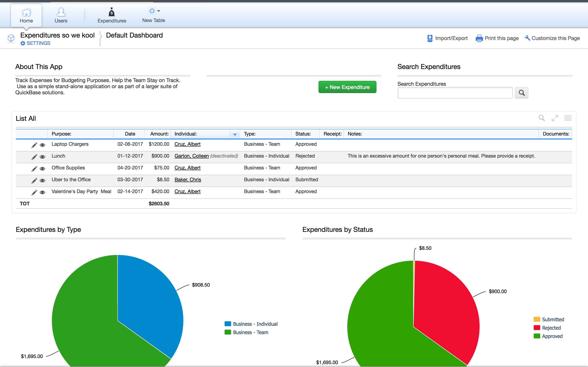
Task: Sort by Amount column header
Action: tap(159, 134)
